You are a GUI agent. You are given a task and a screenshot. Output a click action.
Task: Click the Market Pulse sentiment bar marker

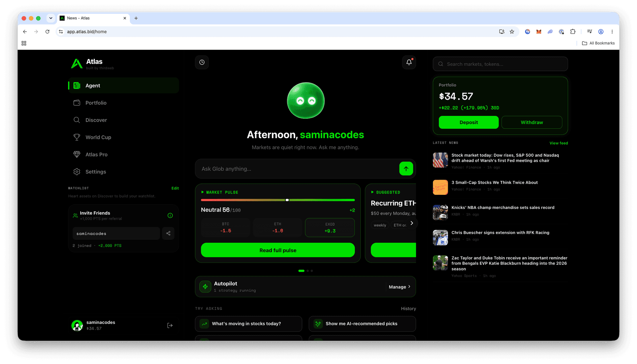point(287,200)
